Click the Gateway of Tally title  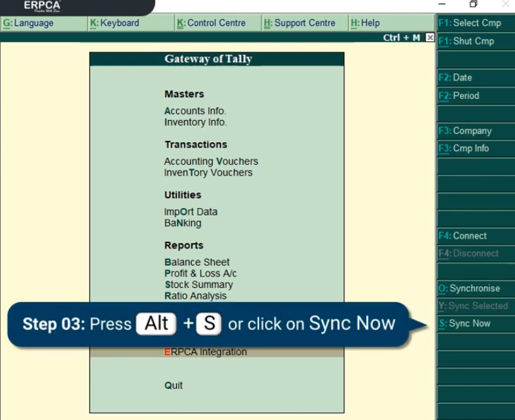point(208,59)
